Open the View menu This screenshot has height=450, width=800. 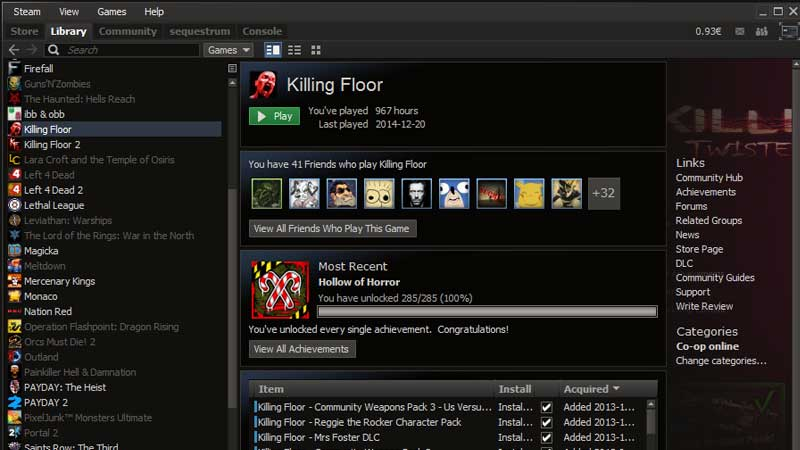click(x=68, y=12)
